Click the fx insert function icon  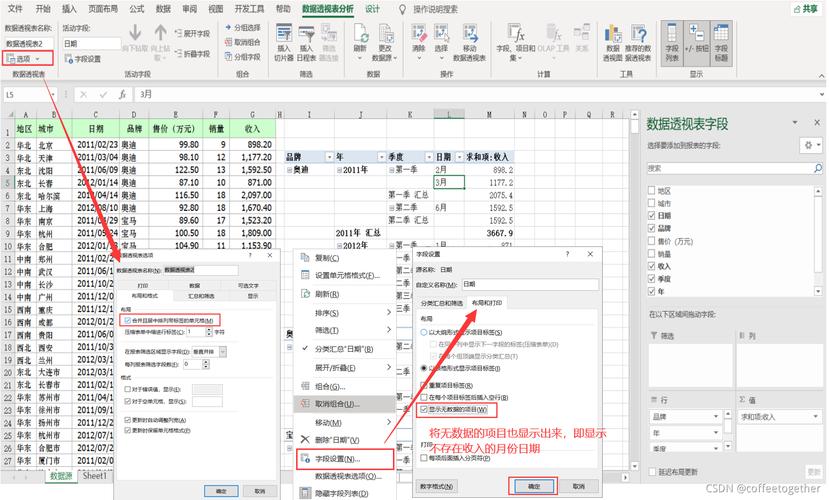pos(122,95)
